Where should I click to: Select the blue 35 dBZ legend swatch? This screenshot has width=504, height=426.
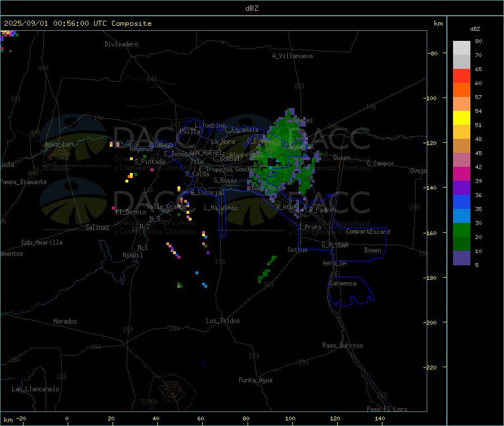pos(461,202)
